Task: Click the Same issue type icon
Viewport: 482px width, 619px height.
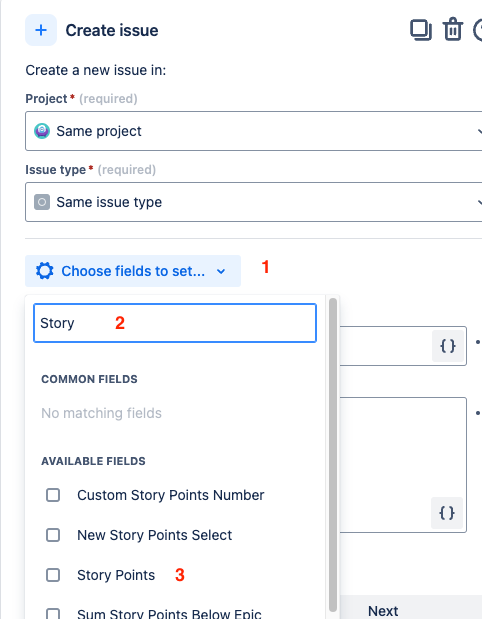Action: [42, 202]
